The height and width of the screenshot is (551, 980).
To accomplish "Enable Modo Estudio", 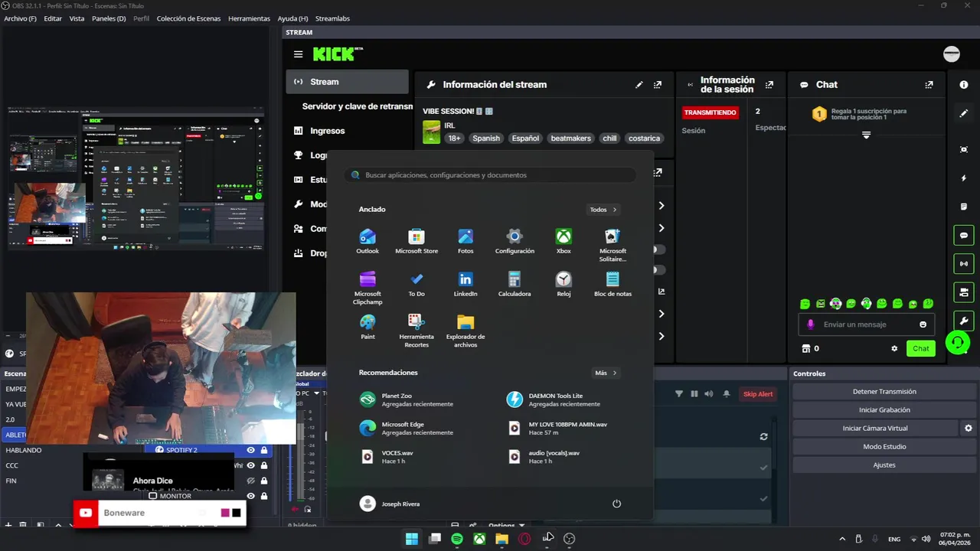I will 884,447.
